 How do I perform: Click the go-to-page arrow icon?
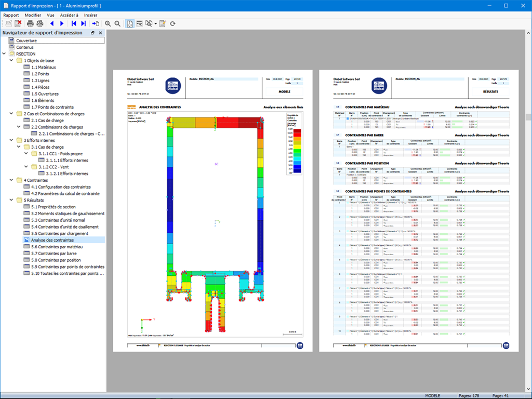(96, 23)
